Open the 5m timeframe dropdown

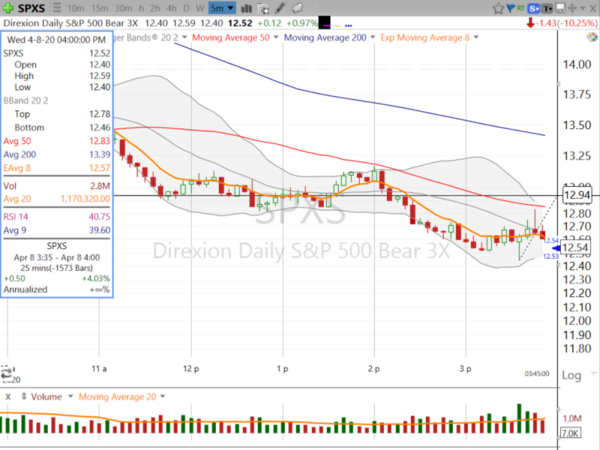tap(222, 8)
